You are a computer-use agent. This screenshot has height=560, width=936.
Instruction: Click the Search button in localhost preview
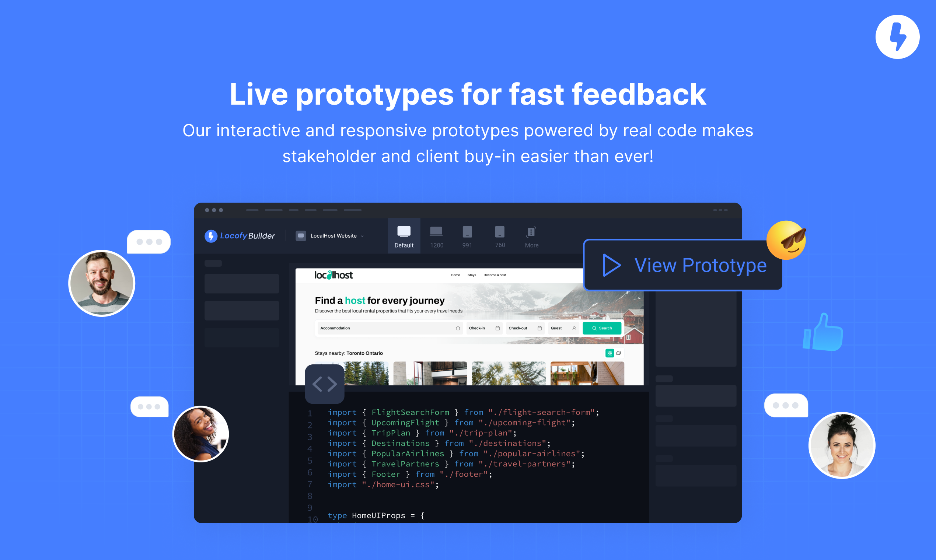602,327
